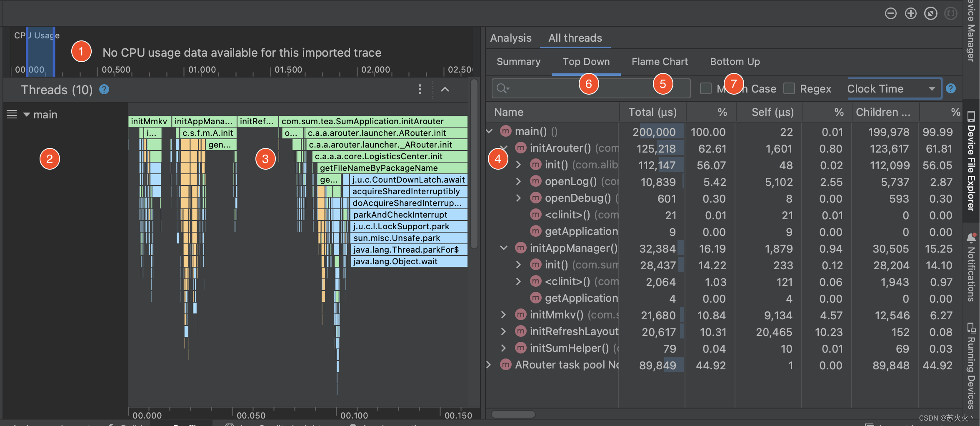Click the Threads (10) header label

(57, 90)
